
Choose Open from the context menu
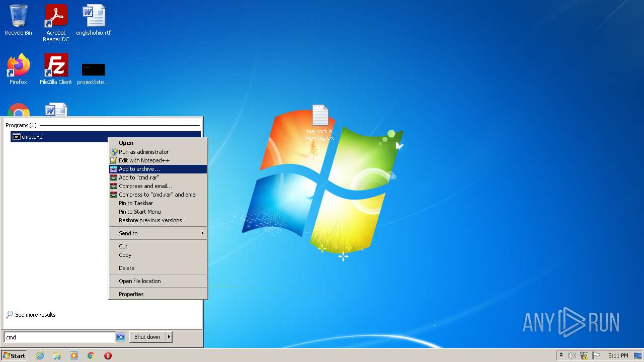coord(158,143)
